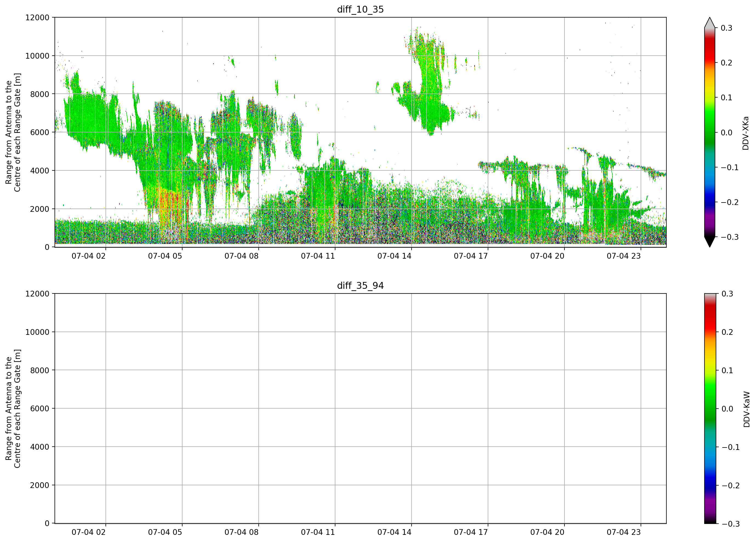Image resolution: width=756 pixels, height=542 pixels.
Task: Click '07-04 11' tick on top plot
Action: [x=318, y=256]
